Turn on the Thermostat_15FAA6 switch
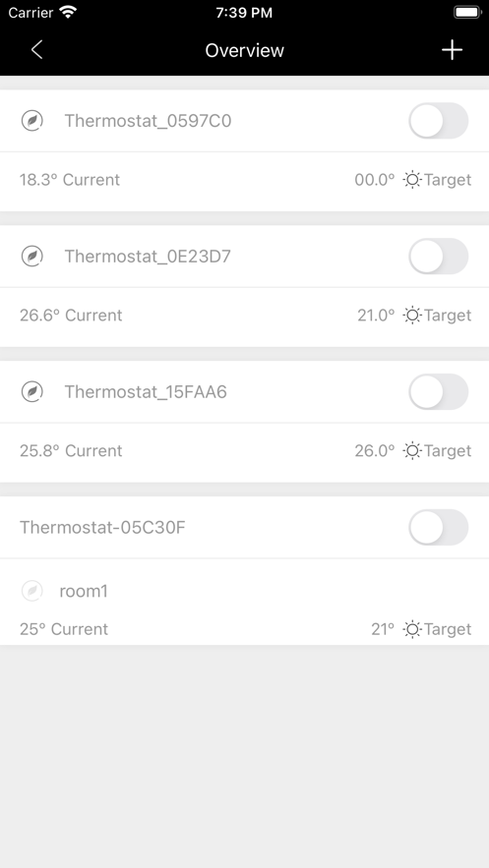Screen dimensions: 489x868 coord(439,392)
